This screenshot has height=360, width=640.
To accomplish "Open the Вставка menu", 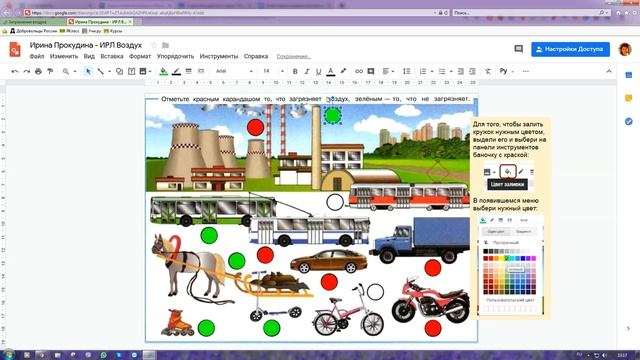I will pyautogui.click(x=111, y=56).
